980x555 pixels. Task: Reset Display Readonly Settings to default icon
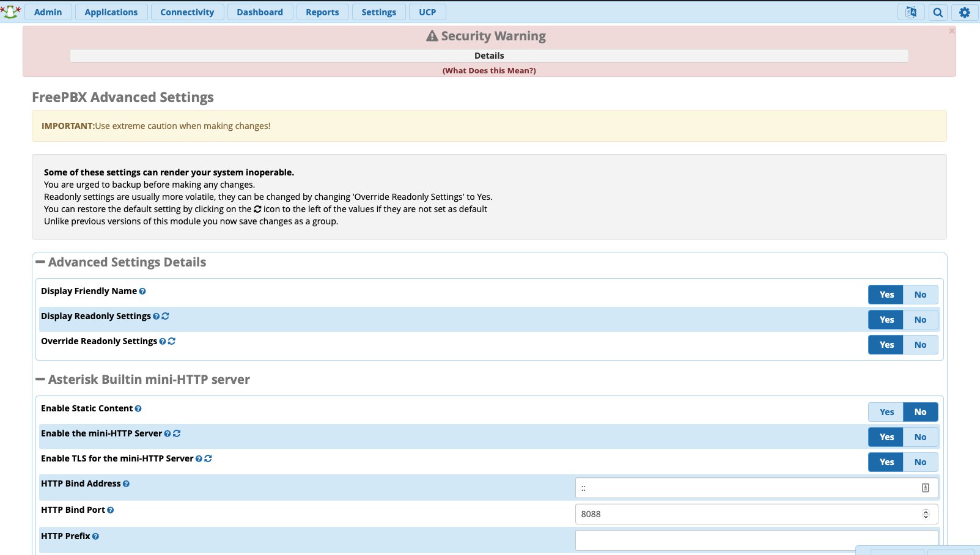click(x=166, y=316)
